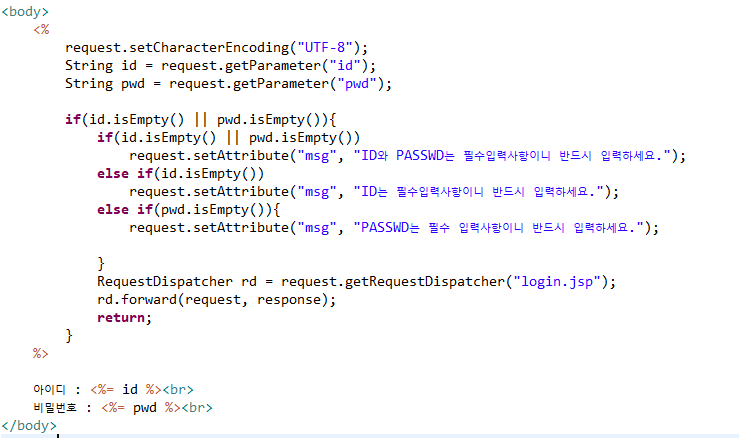
Task: Click the request.setCharacterEncoding("UTF-8") line
Action: (216, 48)
